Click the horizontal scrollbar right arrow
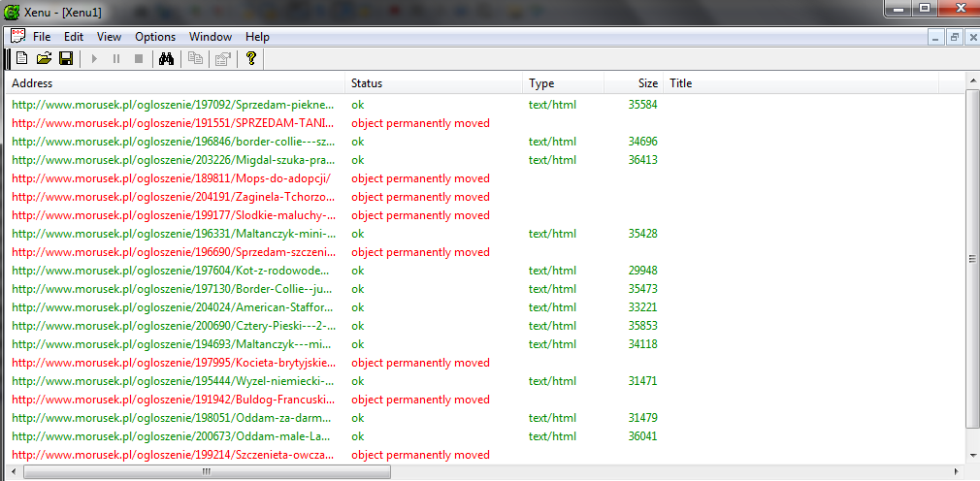The width and height of the screenshot is (980, 481). 957,471
